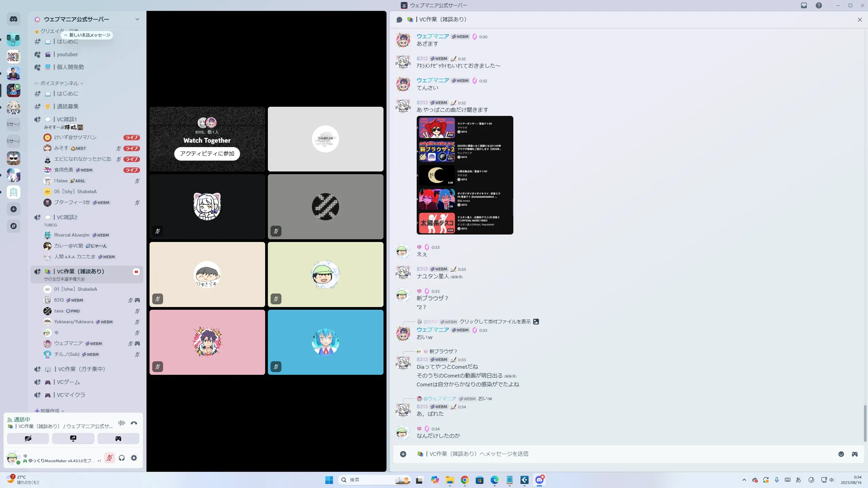Click the 新しい未読メッセージ pill
Screen dimensions: 868x488
point(87,35)
